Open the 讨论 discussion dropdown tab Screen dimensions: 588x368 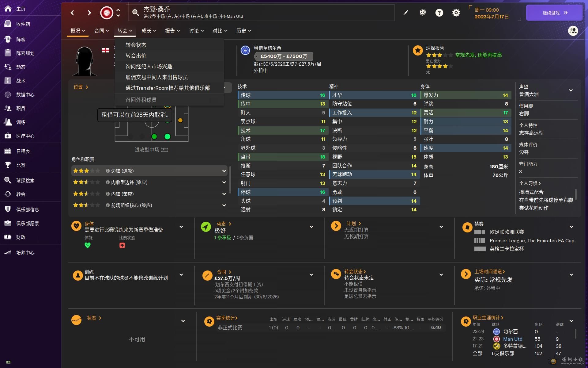coord(196,31)
